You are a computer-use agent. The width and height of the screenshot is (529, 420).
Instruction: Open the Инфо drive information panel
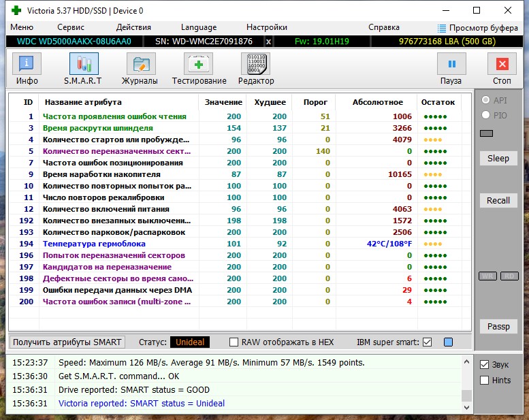coord(27,64)
